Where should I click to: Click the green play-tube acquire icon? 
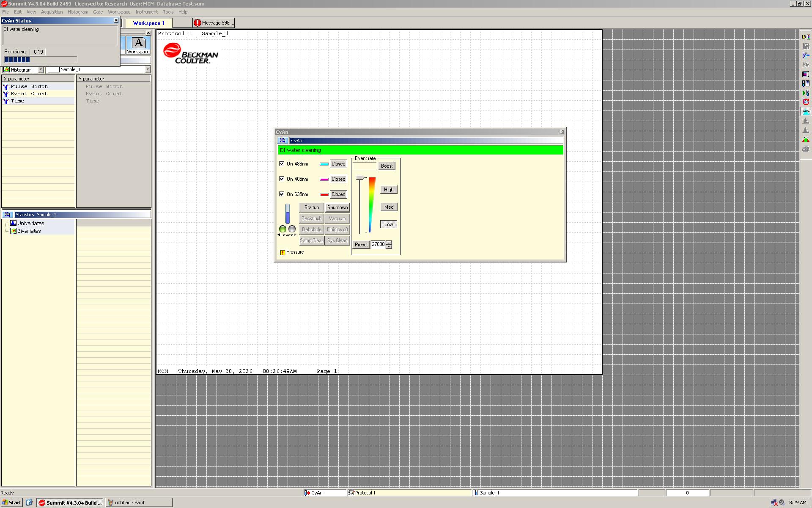806,93
